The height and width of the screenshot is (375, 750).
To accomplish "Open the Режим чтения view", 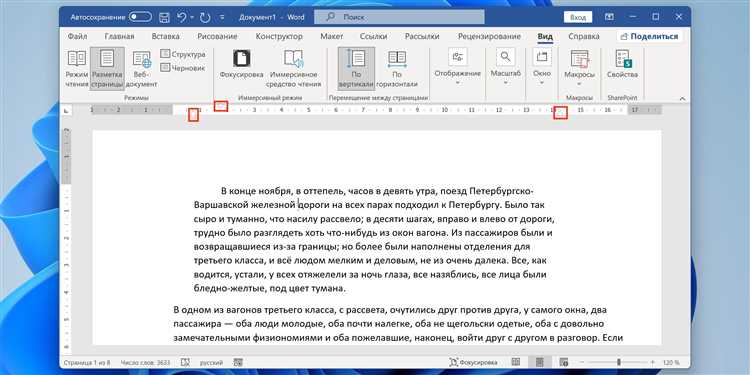I will pyautogui.click(x=77, y=69).
